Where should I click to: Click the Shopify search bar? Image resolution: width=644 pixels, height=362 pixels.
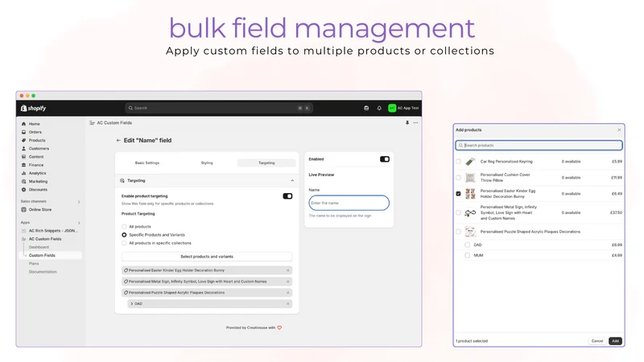click(x=219, y=108)
